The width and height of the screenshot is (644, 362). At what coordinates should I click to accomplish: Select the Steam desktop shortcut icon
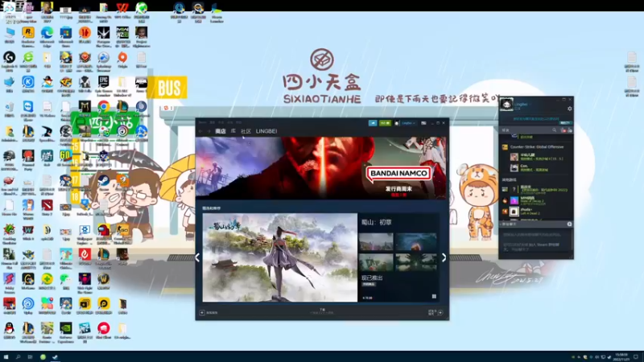[x=104, y=183]
